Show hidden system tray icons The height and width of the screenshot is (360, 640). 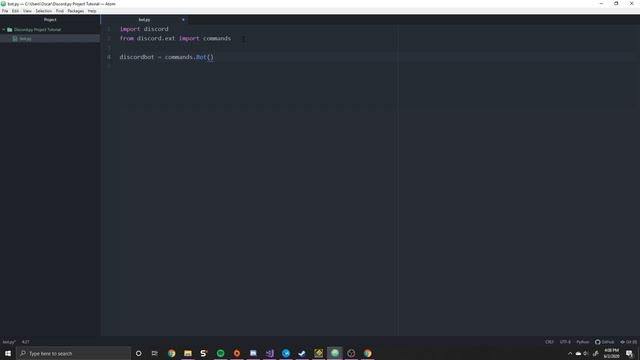570,353
